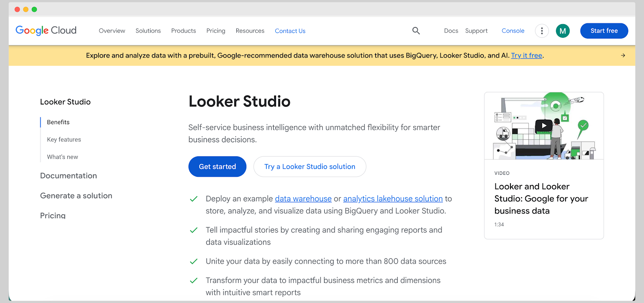Click the Start free button
Viewport: 644px width, 303px height.
click(604, 31)
